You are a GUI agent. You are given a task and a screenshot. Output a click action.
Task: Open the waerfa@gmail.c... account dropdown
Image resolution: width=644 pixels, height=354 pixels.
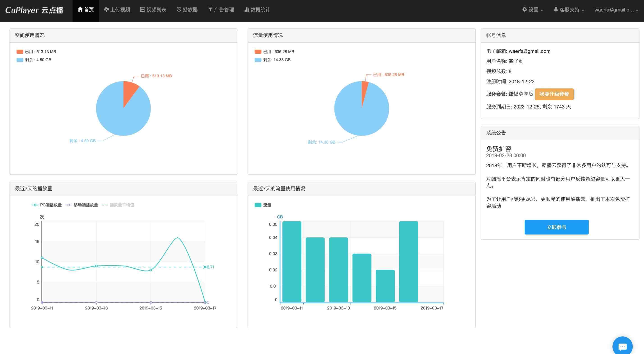[616, 10]
